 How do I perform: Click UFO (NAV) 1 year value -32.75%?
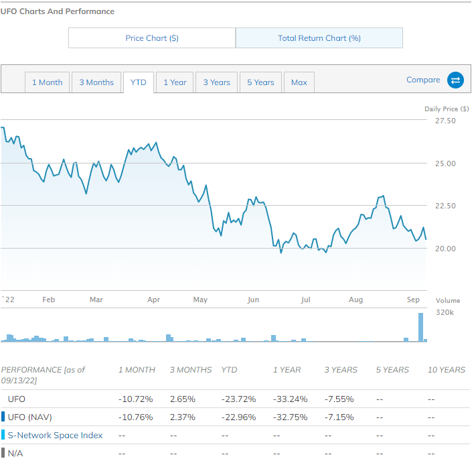pyautogui.click(x=290, y=417)
